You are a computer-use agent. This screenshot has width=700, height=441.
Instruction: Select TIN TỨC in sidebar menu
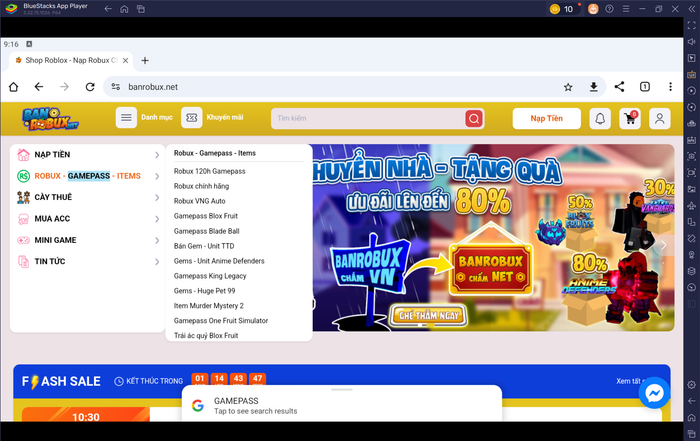(x=50, y=261)
